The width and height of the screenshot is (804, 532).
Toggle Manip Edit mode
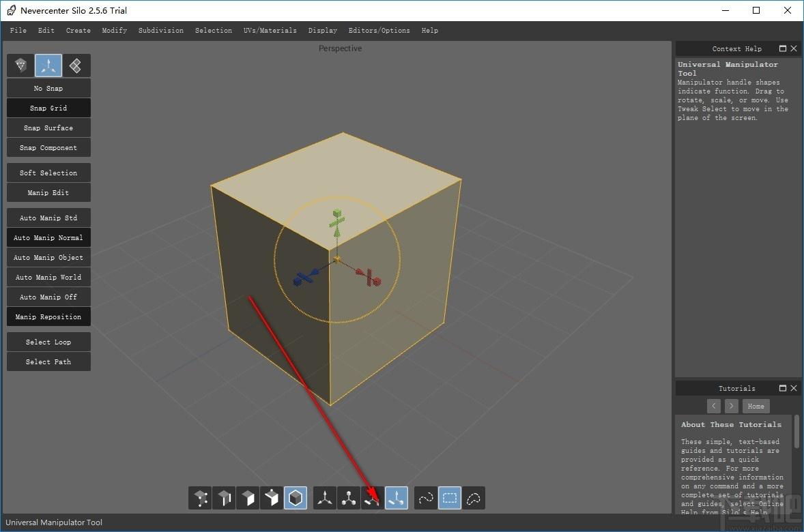click(48, 193)
